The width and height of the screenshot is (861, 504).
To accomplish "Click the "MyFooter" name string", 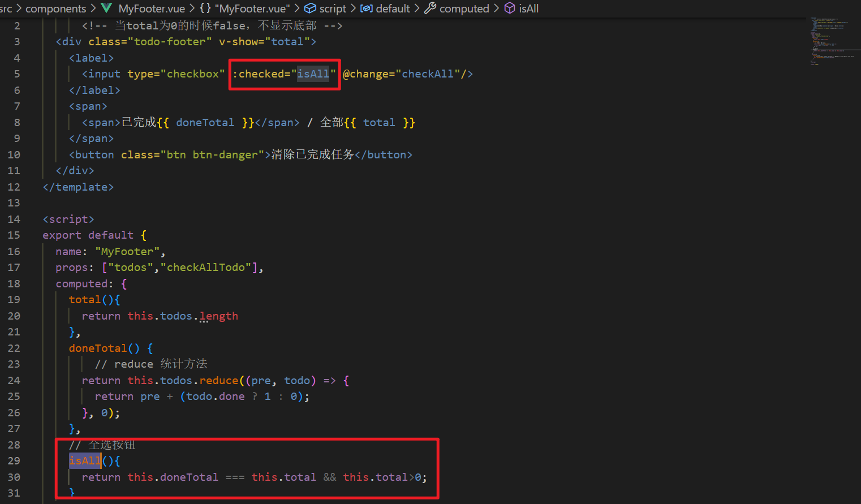I will [x=127, y=252].
